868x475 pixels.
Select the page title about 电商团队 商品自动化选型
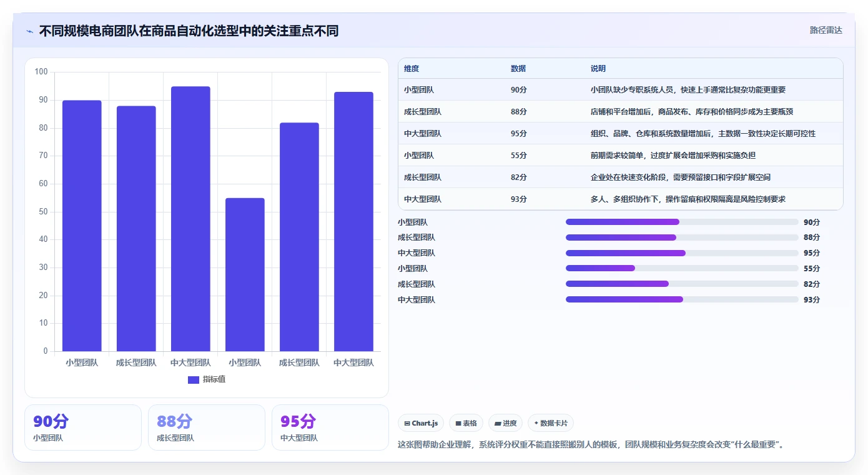(x=189, y=31)
